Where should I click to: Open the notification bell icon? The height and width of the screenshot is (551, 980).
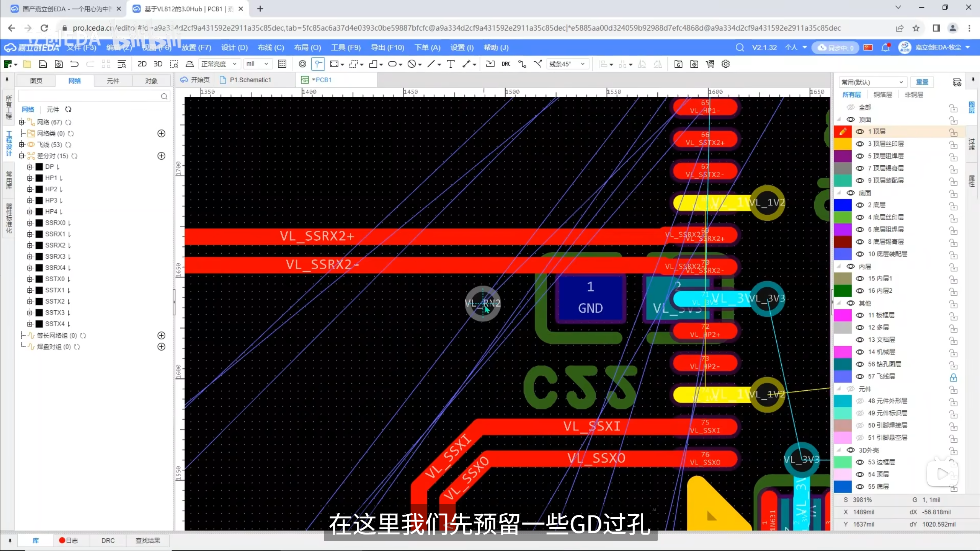(x=885, y=47)
